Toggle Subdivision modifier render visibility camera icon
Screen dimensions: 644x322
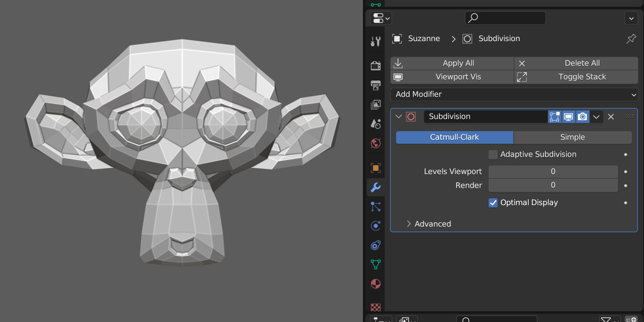point(582,117)
